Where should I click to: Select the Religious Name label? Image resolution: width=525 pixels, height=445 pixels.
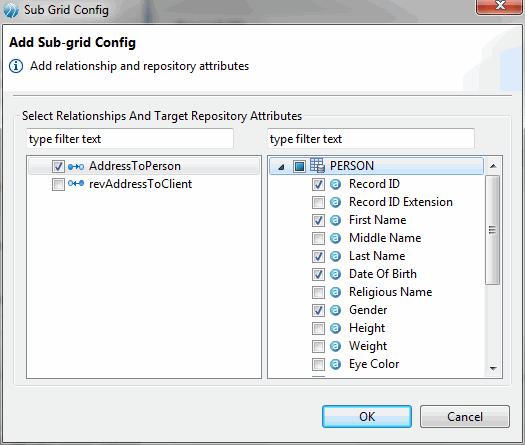point(390,292)
